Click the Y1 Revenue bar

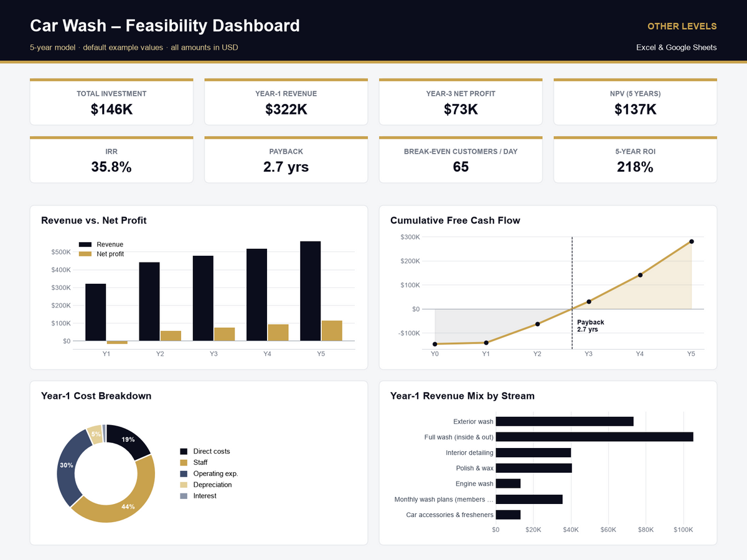[x=96, y=312]
